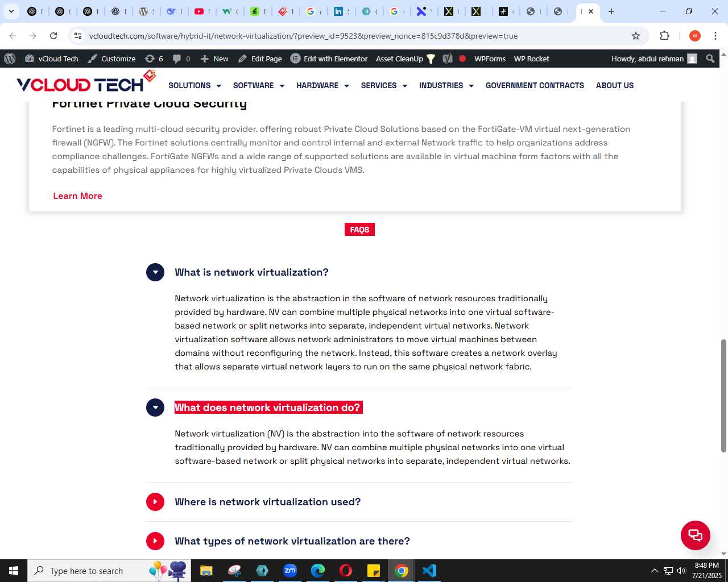The height and width of the screenshot is (582, 728).
Task: Open the tab search dropdown arrow
Action: click(x=11, y=11)
